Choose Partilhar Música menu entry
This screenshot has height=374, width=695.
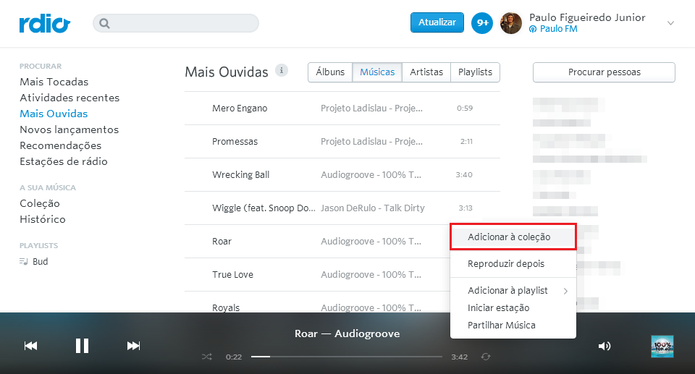pos(513,325)
